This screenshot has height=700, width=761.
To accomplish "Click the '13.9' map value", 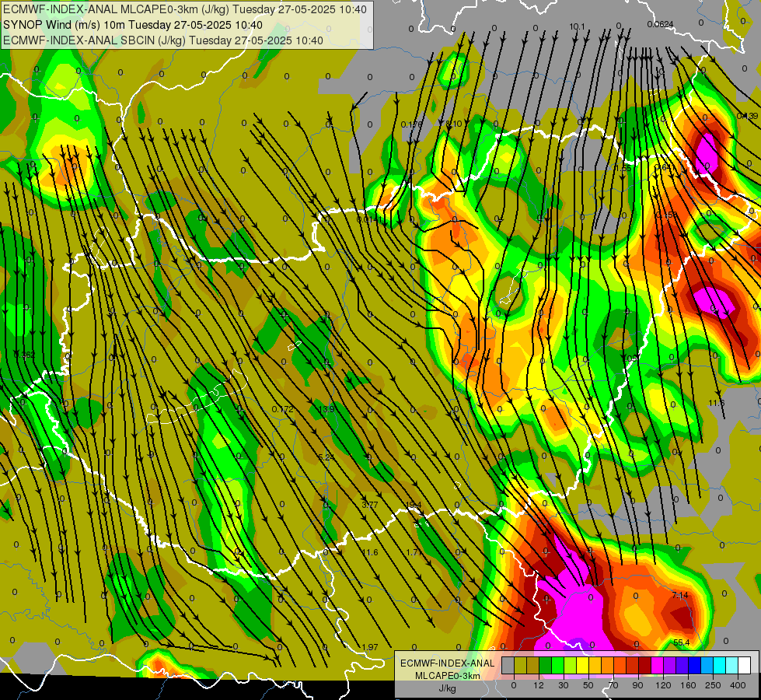I will [326, 410].
